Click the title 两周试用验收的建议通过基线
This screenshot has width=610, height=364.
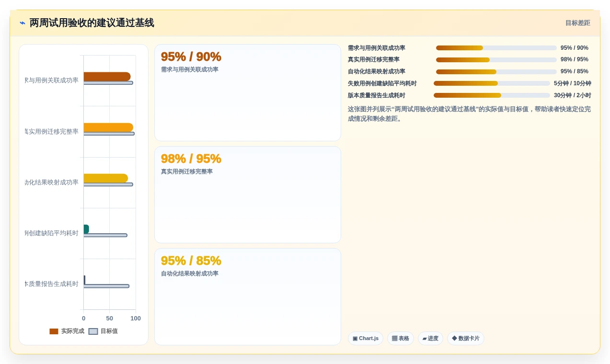(92, 23)
